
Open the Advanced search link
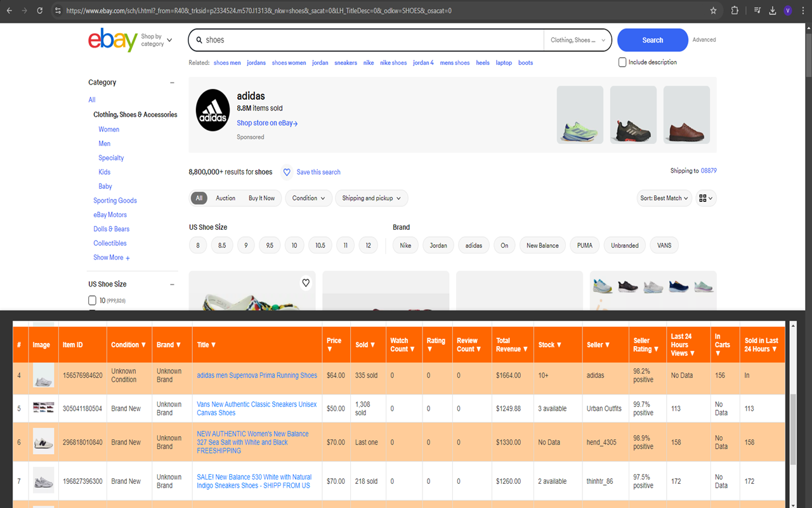704,40
